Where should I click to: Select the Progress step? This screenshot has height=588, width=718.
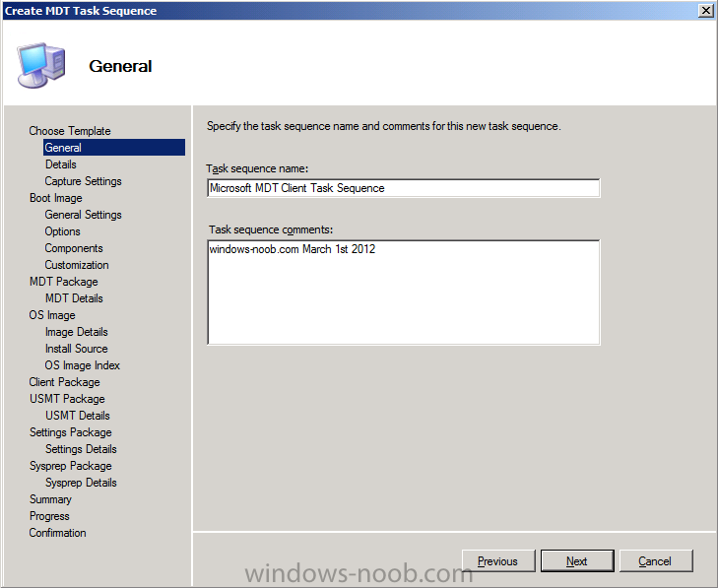click(x=49, y=516)
